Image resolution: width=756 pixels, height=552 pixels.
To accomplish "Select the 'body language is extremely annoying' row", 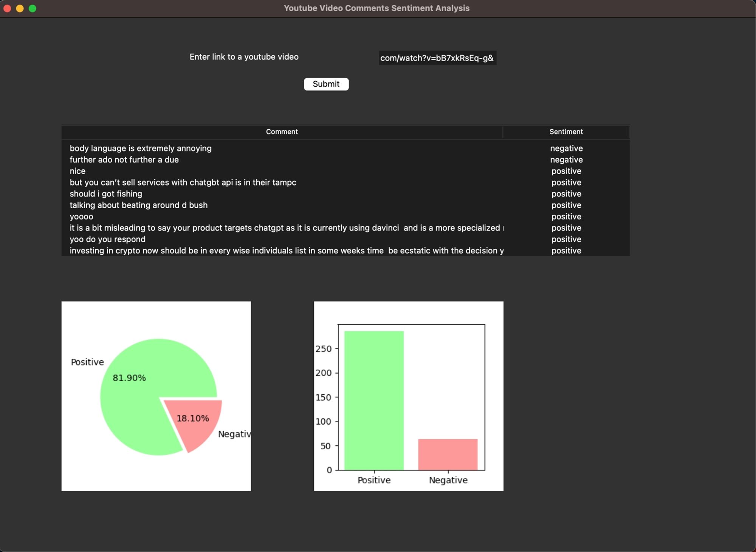I will 141,148.
